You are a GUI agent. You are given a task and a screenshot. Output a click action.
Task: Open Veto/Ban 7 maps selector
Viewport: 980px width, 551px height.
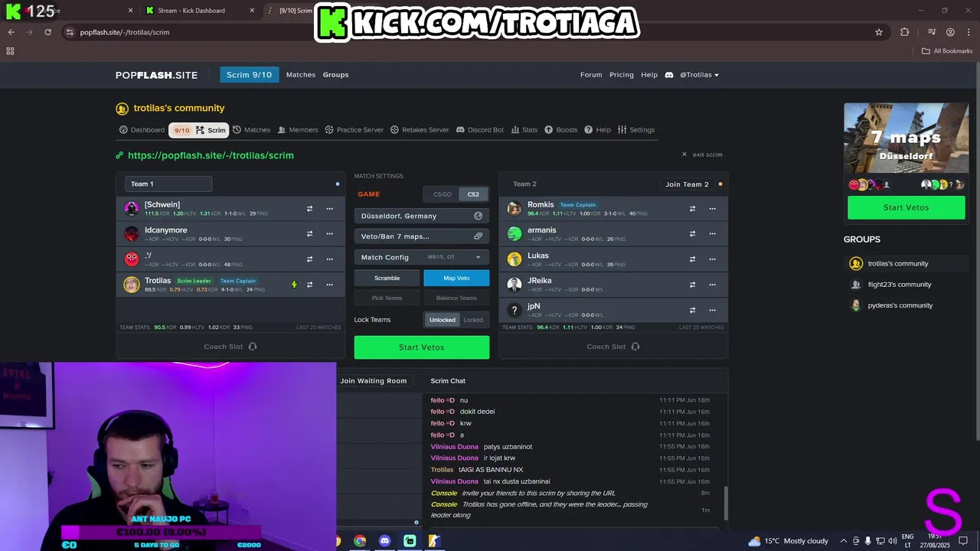422,236
